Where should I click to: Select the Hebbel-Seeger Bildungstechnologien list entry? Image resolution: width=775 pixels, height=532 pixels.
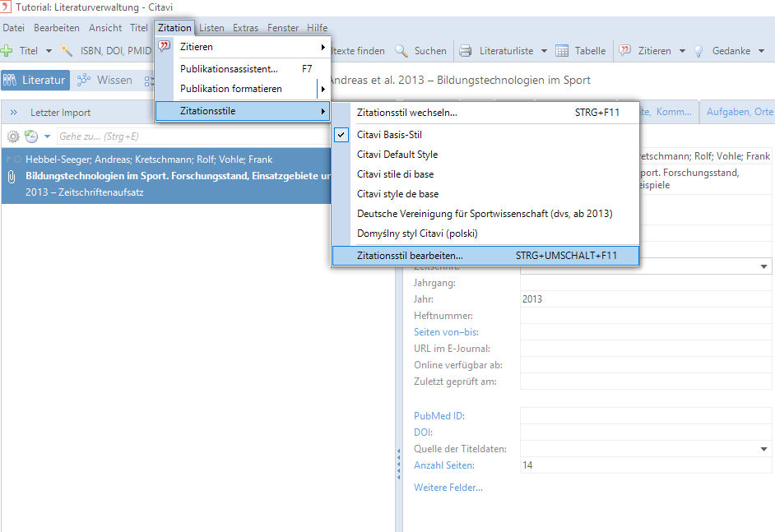point(166,176)
